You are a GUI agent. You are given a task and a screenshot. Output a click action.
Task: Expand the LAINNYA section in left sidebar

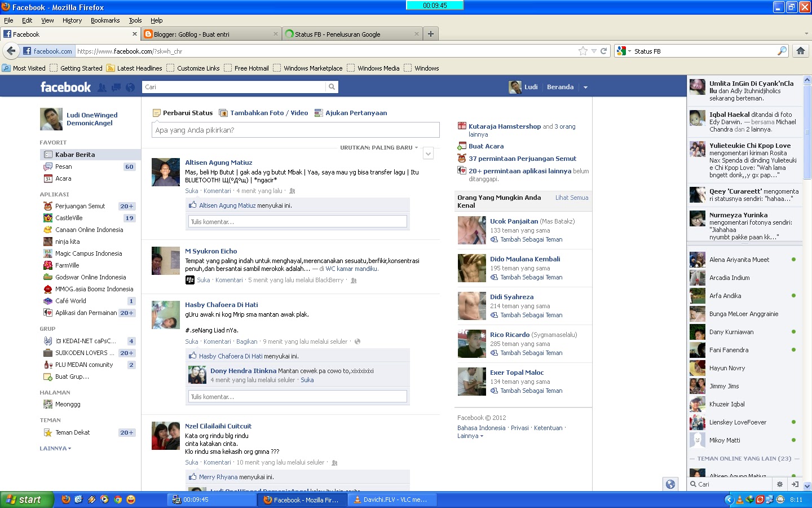tap(55, 449)
